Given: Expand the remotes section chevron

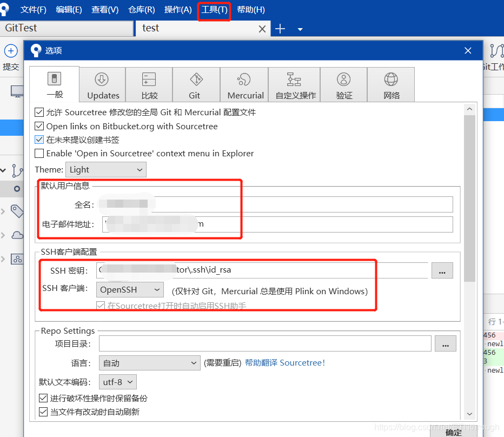Looking at the screenshot, I should (x=3, y=235).
